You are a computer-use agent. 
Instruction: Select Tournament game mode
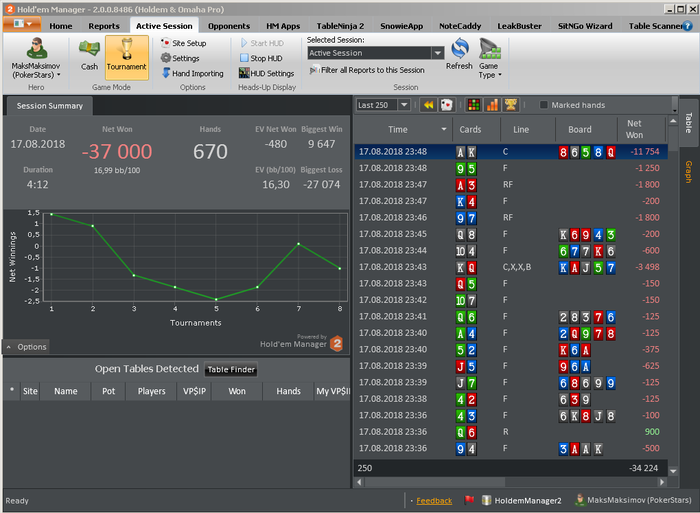pyautogui.click(x=127, y=58)
